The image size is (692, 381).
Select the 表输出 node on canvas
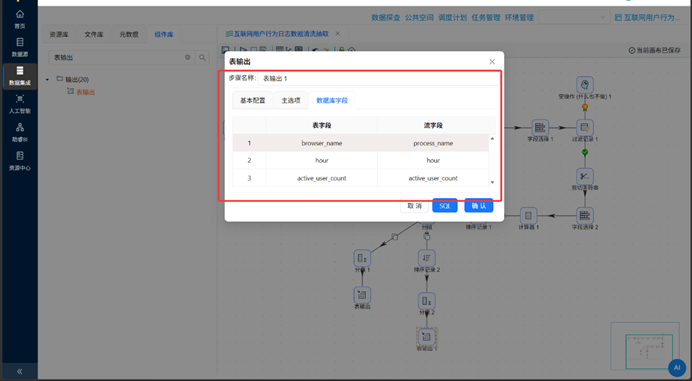coord(362,295)
